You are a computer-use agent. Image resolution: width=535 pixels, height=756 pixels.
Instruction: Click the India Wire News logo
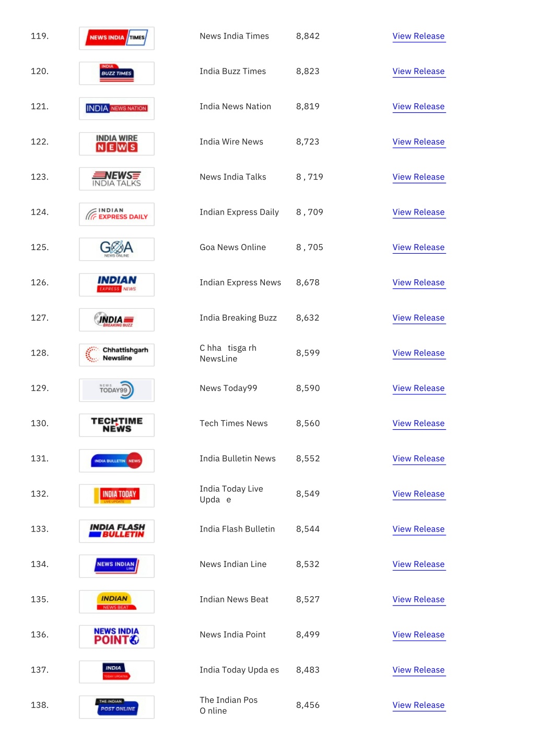117,144
